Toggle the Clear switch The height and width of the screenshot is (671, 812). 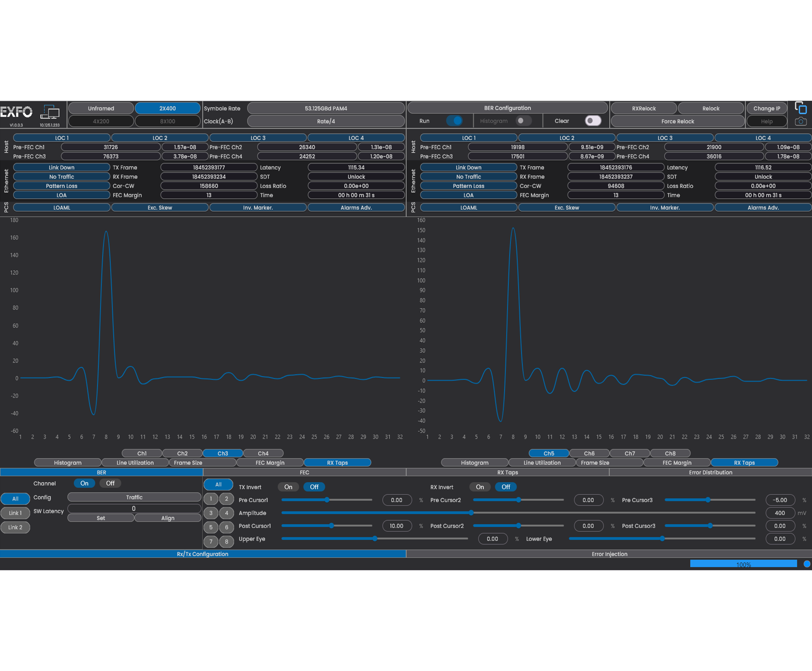593,121
